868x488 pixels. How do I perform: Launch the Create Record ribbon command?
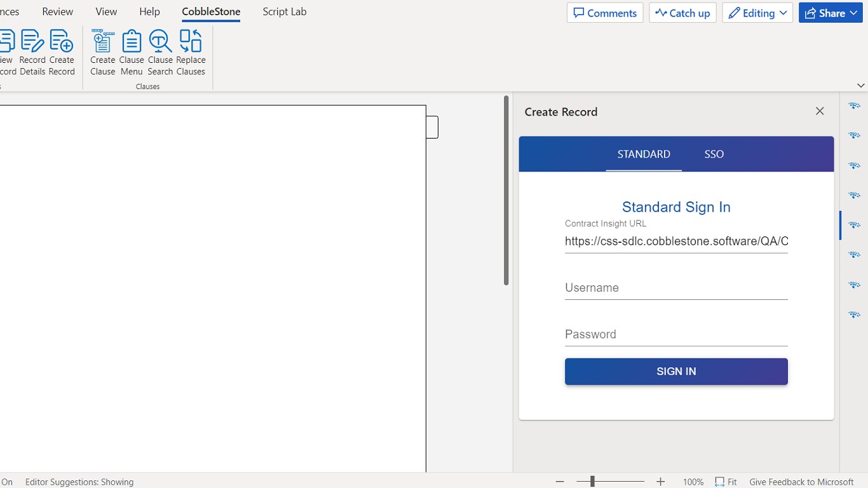[x=62, y=53]
